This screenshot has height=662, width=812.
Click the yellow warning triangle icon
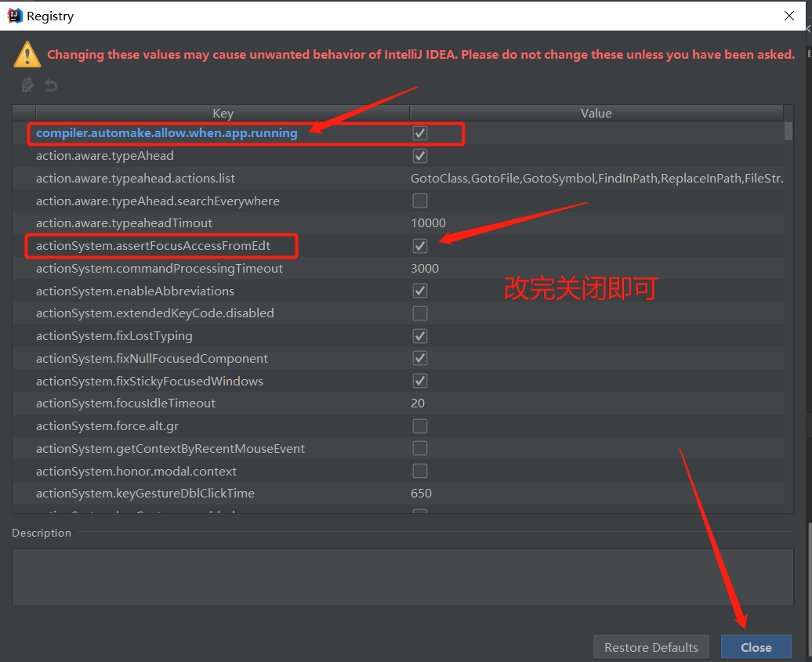click(x=27, y=55)
